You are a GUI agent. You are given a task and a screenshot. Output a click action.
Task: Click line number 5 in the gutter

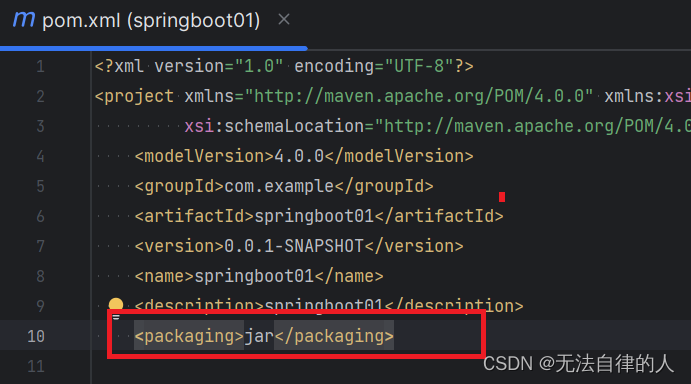click(x=41, y=186)
